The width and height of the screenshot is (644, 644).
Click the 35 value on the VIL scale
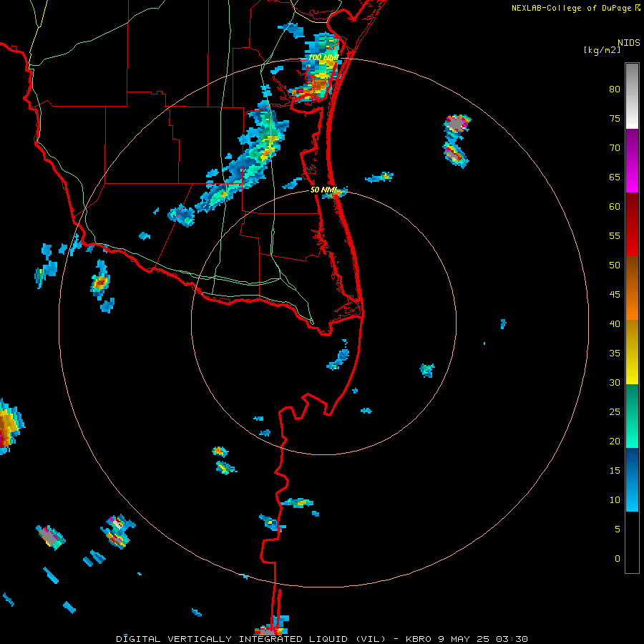coord(615,353)
